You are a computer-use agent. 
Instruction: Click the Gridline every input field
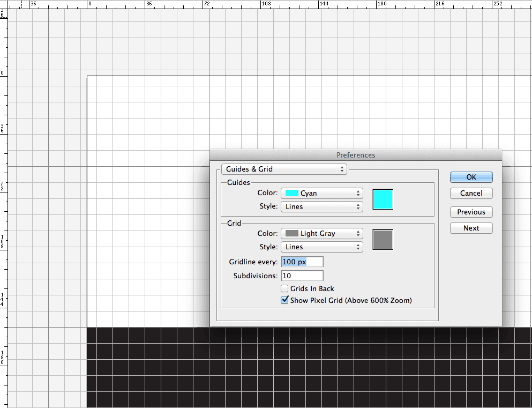pyautogui.click(x=302, y=262)
